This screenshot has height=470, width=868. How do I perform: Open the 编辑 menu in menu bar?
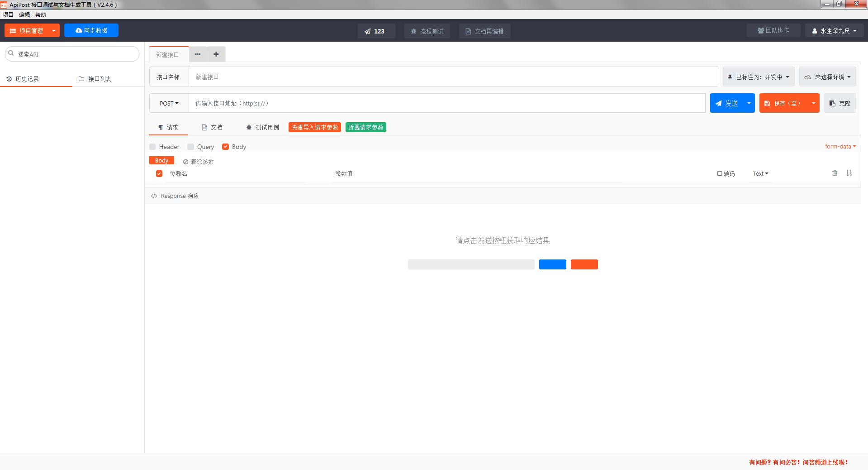(x=24, y=14)
